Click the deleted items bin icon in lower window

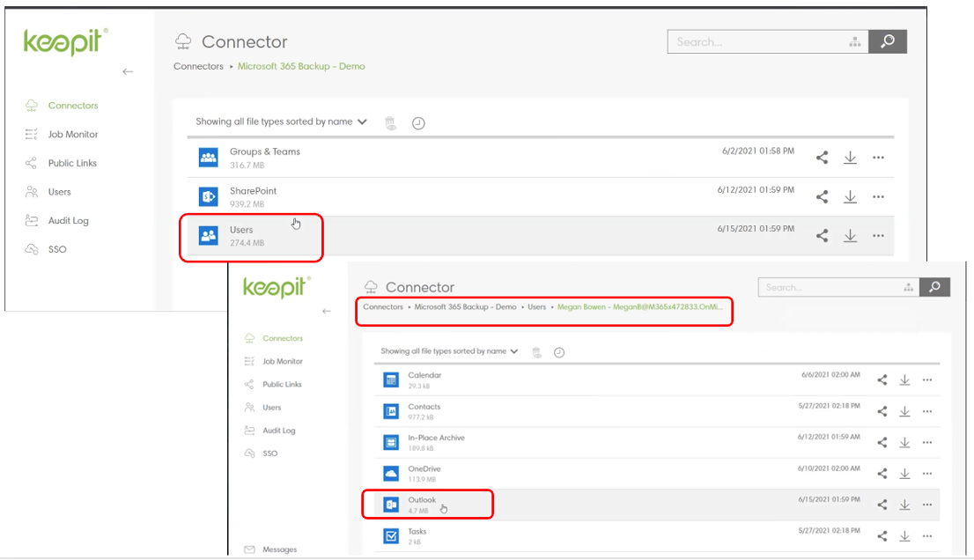coord(536,352)
